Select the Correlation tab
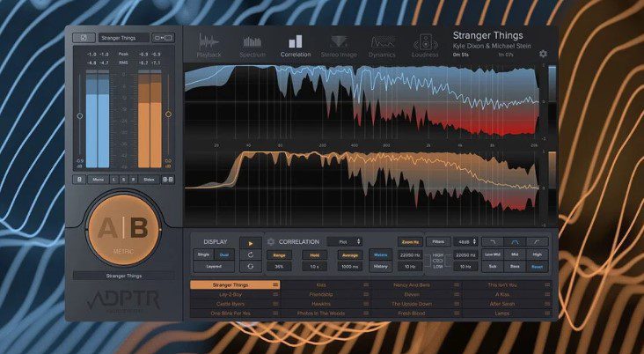Viewport: 644px width, 354px height. (x=296, y=45)
